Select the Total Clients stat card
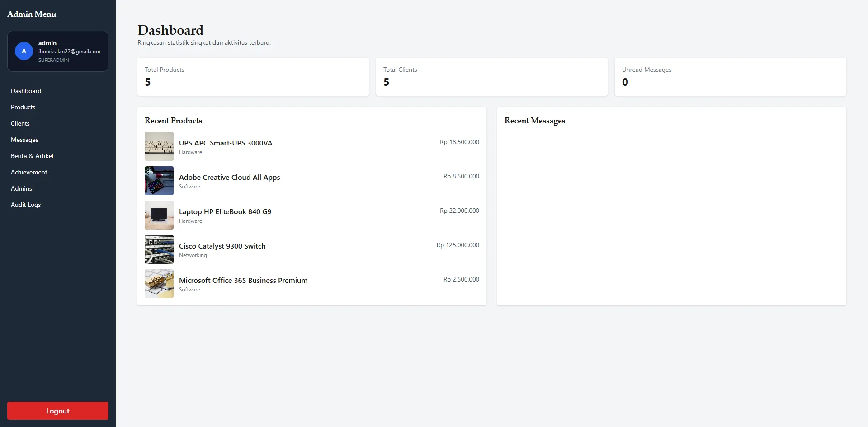 click(492, 77)
